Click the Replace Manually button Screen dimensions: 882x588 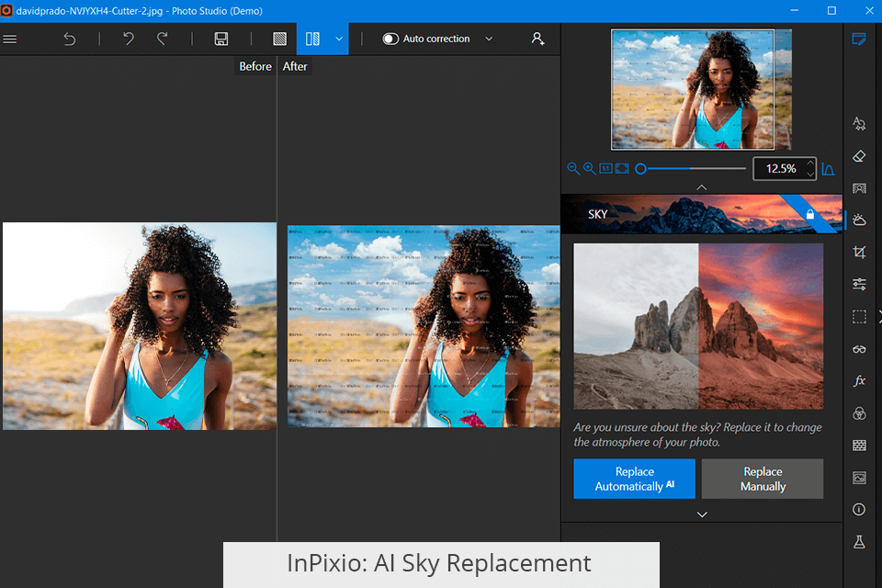tap(763, 479)
